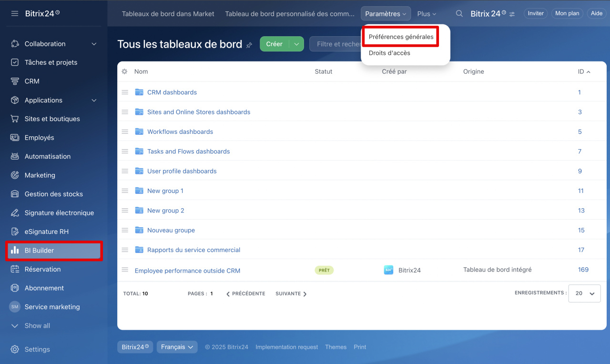Click the Bitrix24 avatar in Créé par column
The image size is (610, 364).
click(x=388, y=270)
